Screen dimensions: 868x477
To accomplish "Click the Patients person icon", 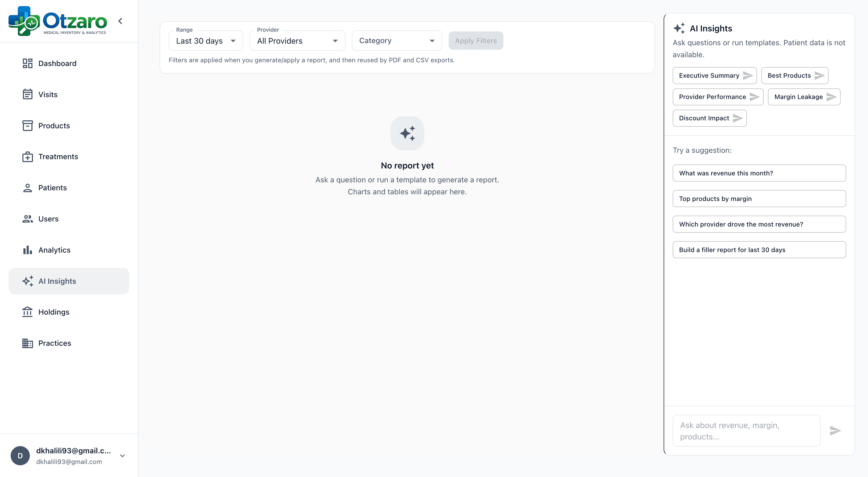I will (27, 187).
